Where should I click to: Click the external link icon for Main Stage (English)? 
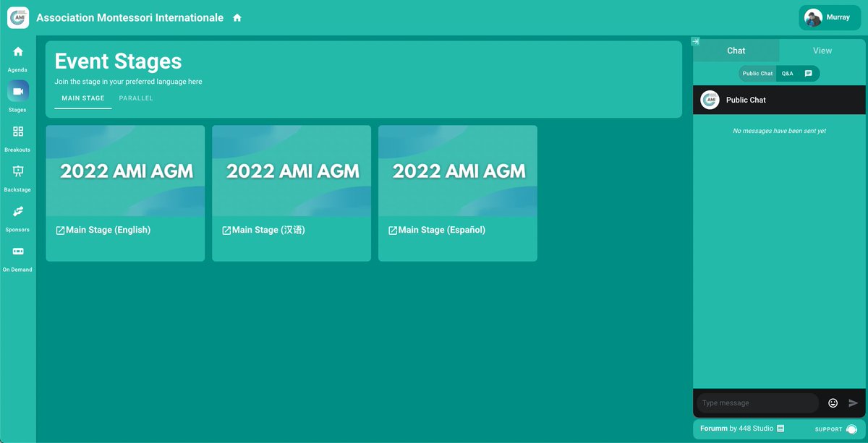click(60, 231)
